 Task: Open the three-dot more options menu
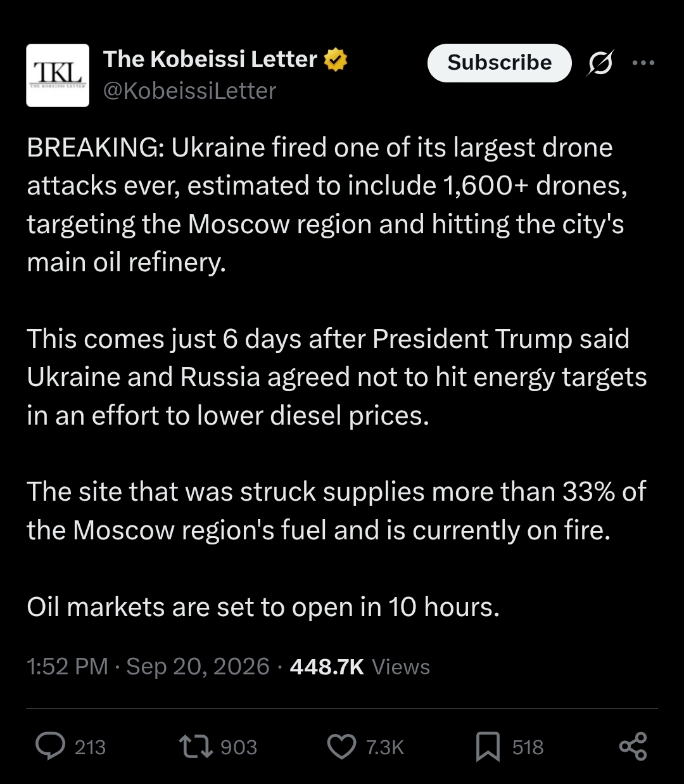point(643,63)
